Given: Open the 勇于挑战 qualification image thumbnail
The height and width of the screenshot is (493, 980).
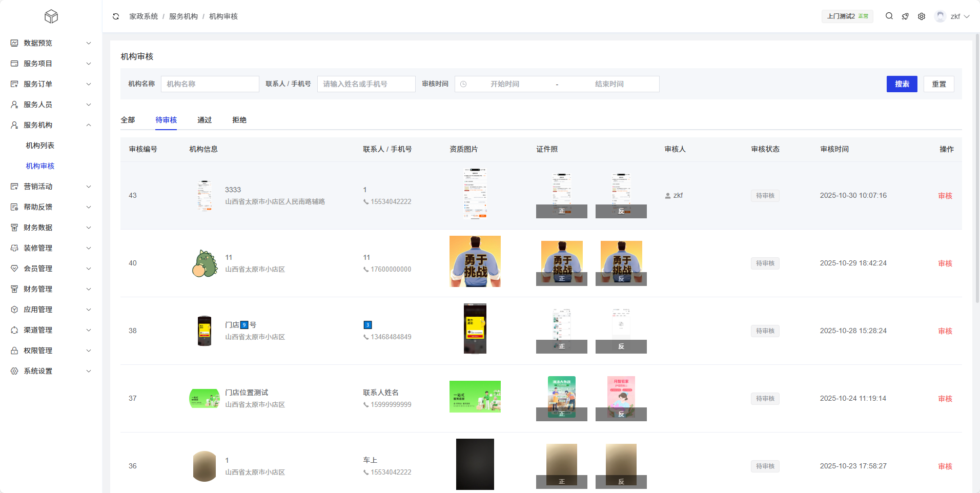Looking at the screenshot, I should click(x=475, y=261).
